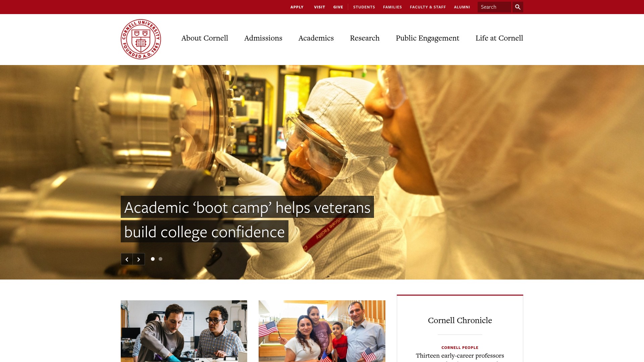Select the first carousel slide dot

153,259
